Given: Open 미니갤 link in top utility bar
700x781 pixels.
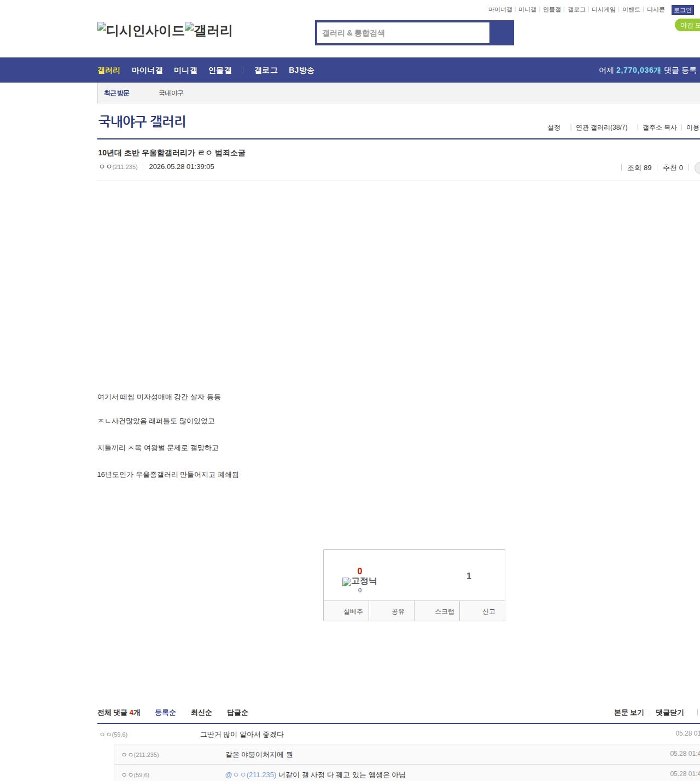Looking at the screenshot, I should pos(527,10).
